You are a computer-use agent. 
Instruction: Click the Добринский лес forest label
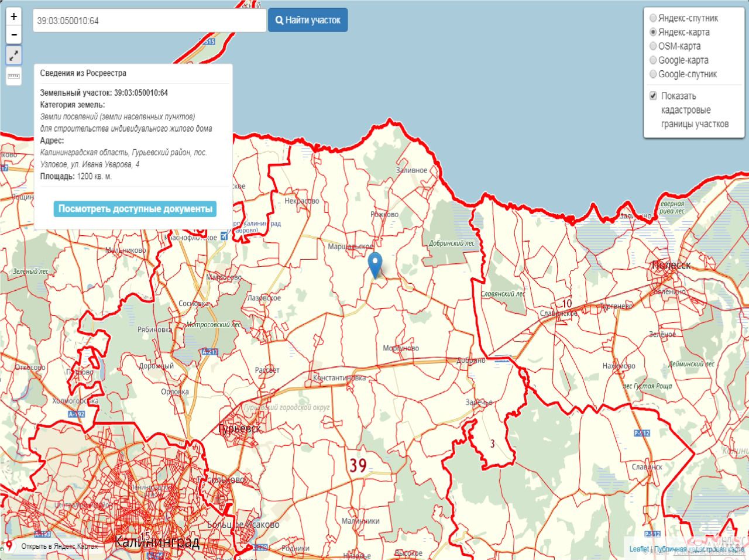(x=452, y=243)
